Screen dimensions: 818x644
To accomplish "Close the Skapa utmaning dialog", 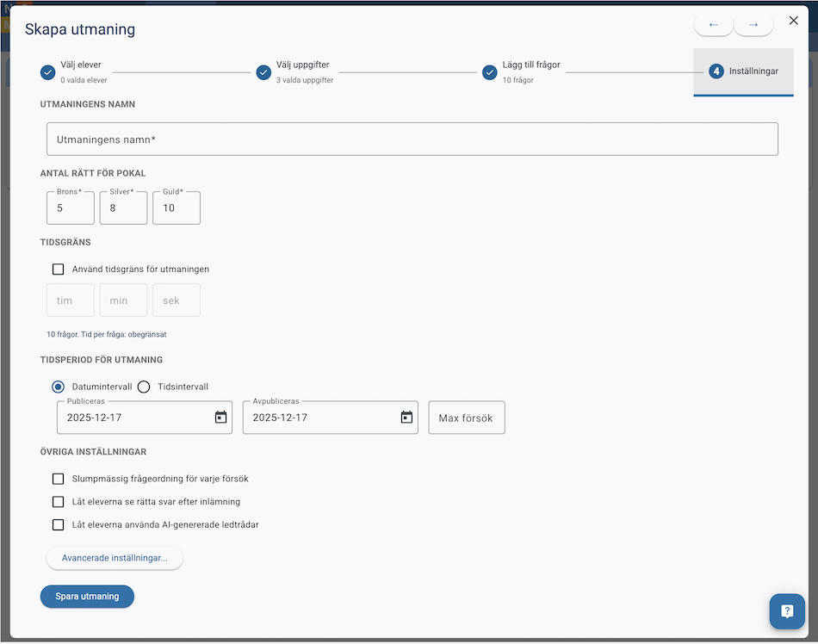I will tap(793, 21).
